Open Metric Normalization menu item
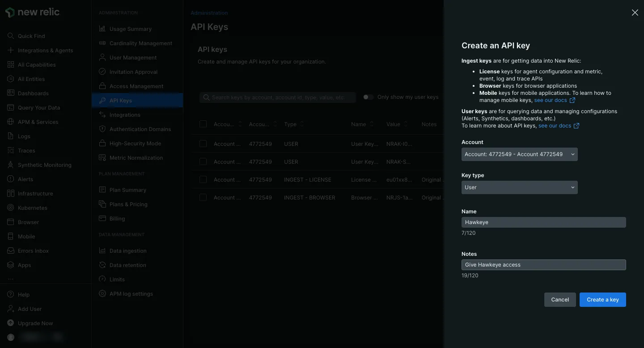The height and width of the screenshot is (348, 644). [x=137, y=158]
